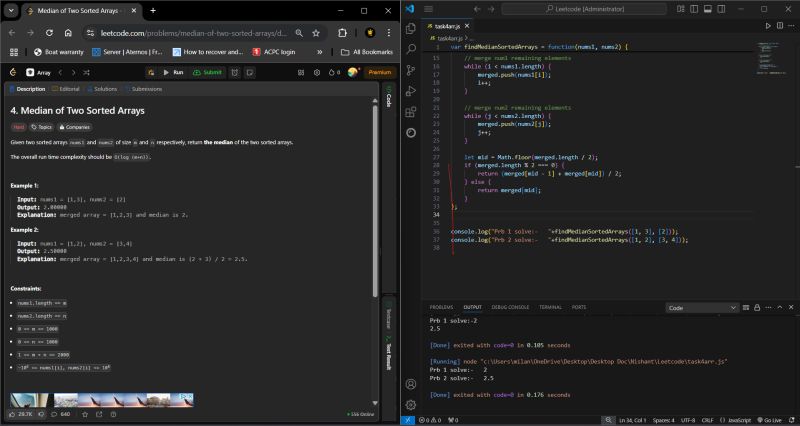The height and width of the screenshot is (426, 800).
Task: Expand the Topics tag
Action: tap(41, 127)
